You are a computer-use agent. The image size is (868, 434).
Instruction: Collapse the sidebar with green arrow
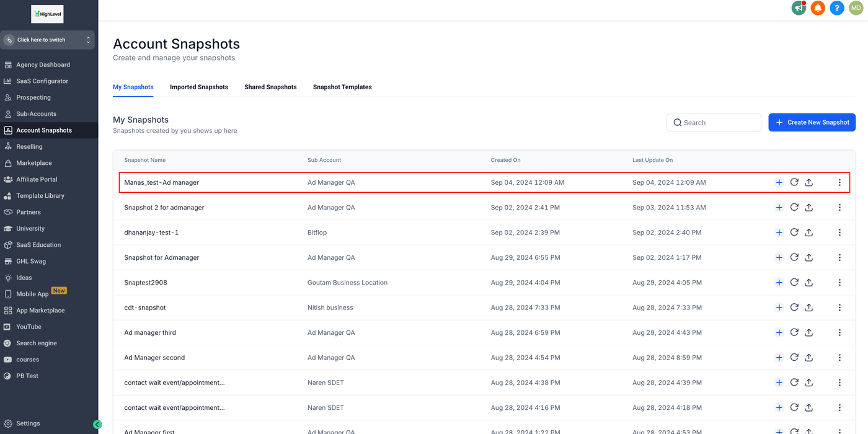tap(97, 424)
